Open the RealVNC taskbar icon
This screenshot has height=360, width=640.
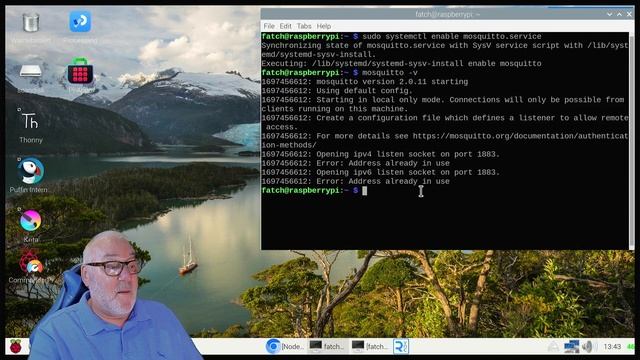coord(401,347)
